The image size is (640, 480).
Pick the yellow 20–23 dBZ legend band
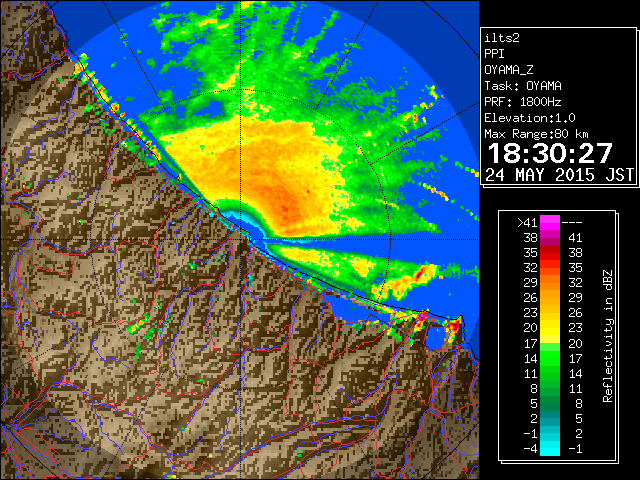click(x=550, y=328)
